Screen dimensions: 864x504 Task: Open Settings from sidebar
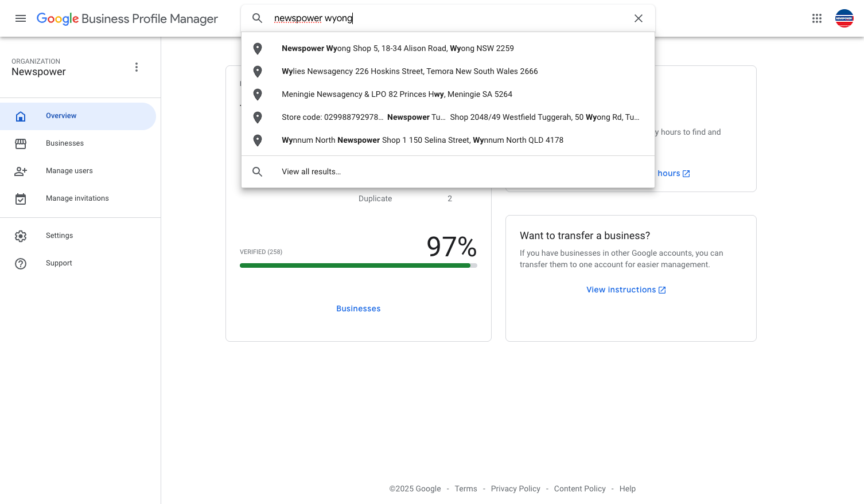pos(78,236)
